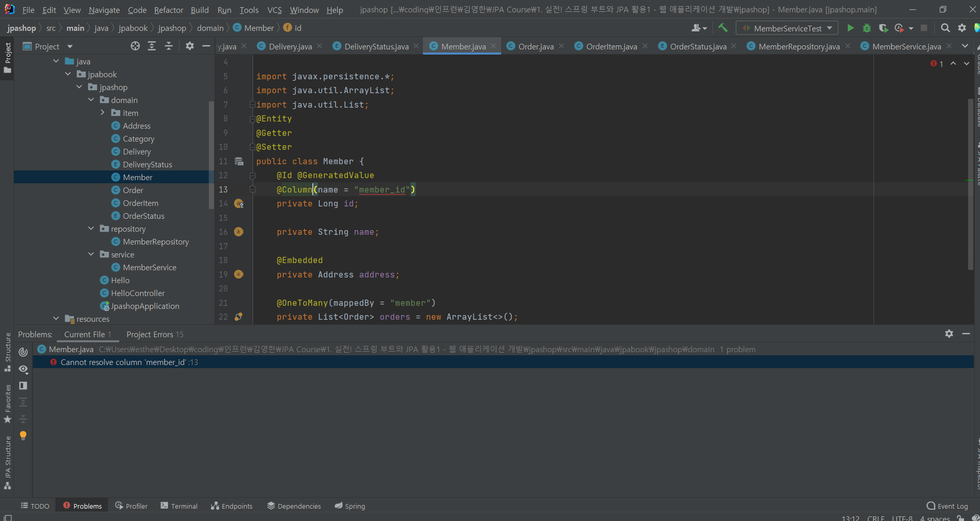Viewport: 980px width, 521px height.
Task: Click the domain breadcrumb in navigation bar
Action: [x=210, y=28]
